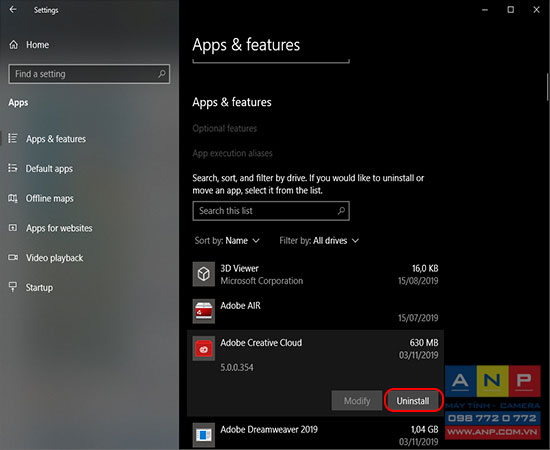Screen dimensions: 550x450
Task: Focus the Search this list box
Action: 271,211
